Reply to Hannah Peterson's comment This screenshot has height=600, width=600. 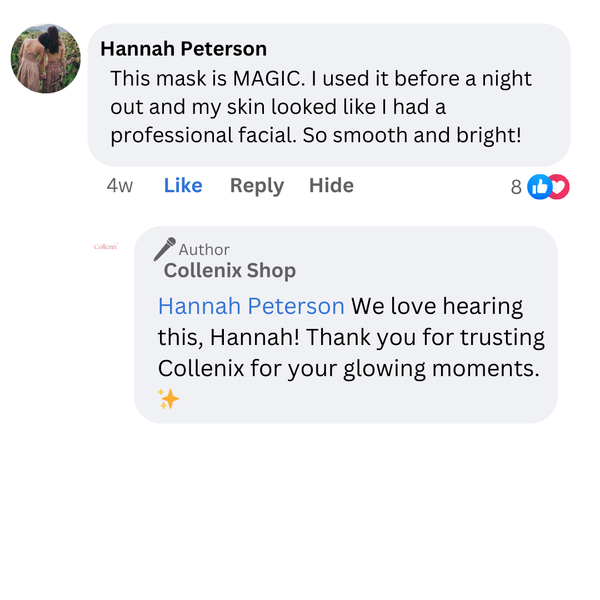coord(256,185)
